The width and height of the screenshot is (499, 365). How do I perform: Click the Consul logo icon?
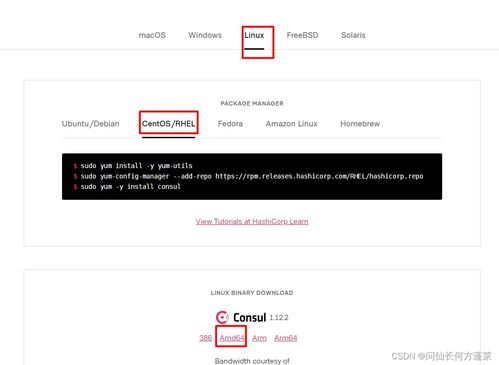222,317
